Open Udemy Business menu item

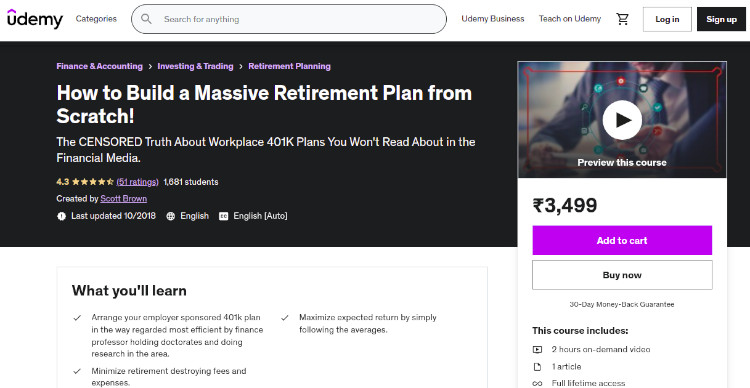coord(493,19)
